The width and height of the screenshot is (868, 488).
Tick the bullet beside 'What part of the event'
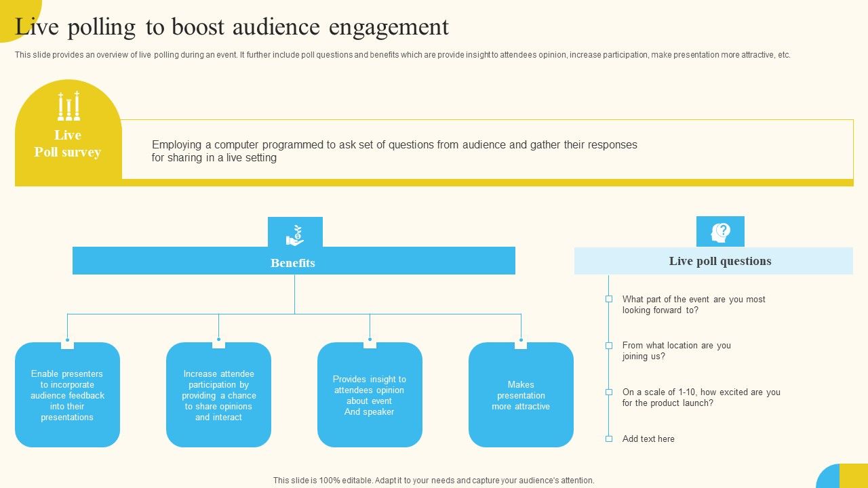point(609,299)
